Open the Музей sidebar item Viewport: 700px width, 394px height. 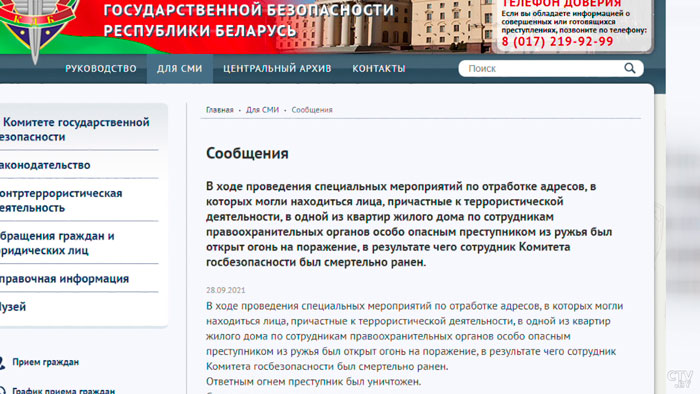pos(13,307)
